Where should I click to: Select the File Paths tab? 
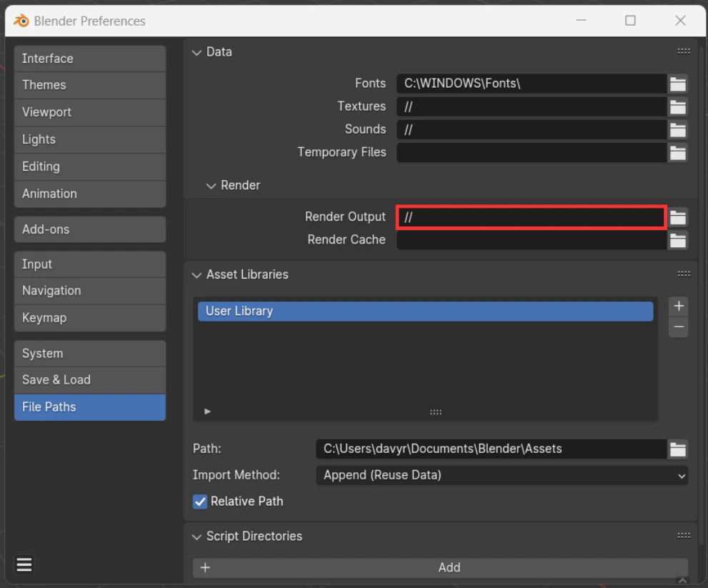click(90, 407)
